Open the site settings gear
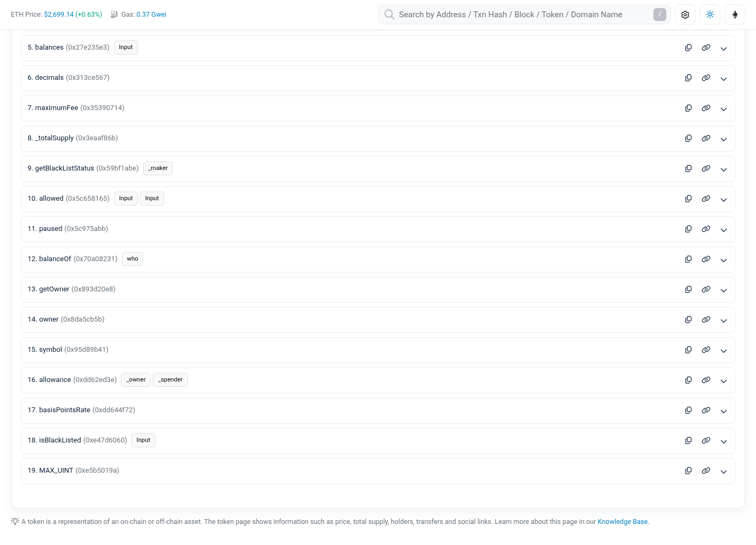 (x=685, y=15)
